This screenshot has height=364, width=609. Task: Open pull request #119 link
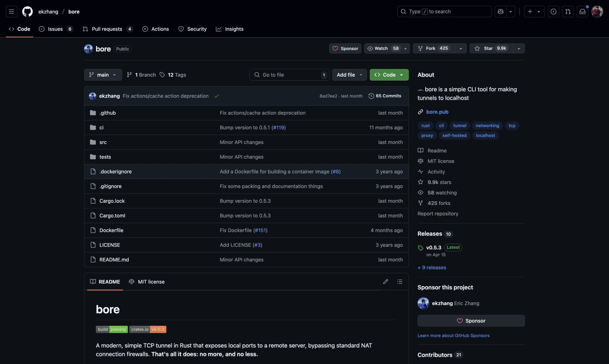click(278, 127)
